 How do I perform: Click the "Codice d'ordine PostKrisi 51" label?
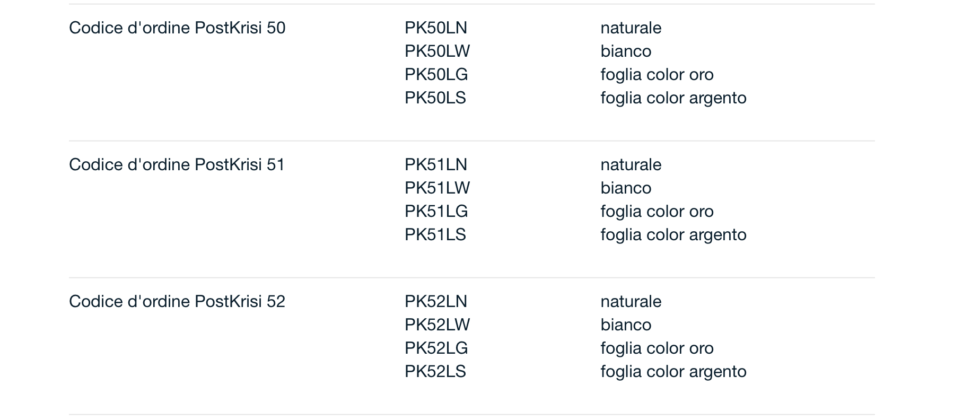(177, 165)
